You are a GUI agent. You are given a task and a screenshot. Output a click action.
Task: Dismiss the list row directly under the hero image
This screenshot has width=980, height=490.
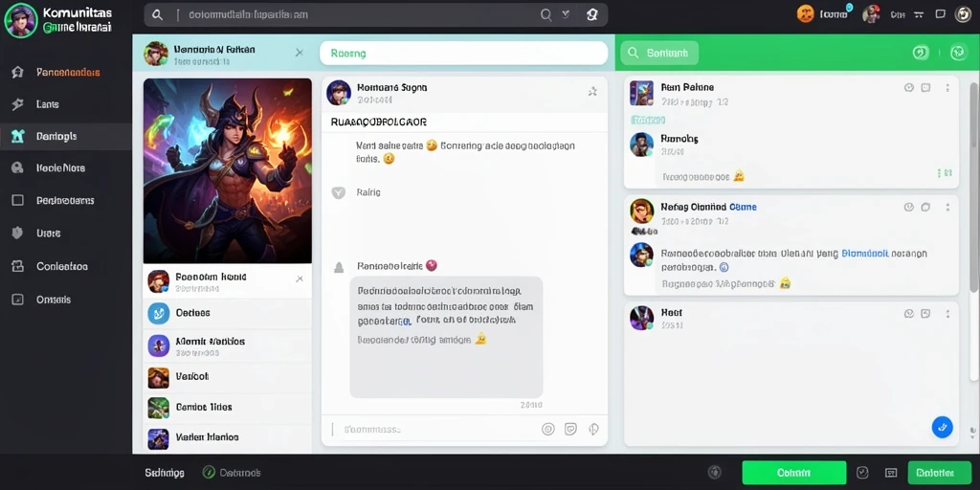point(300,278)
